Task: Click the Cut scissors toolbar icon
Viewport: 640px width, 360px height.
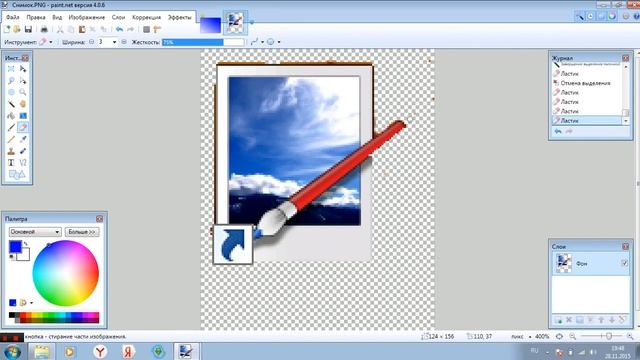Action: click(x=60, y=29)
